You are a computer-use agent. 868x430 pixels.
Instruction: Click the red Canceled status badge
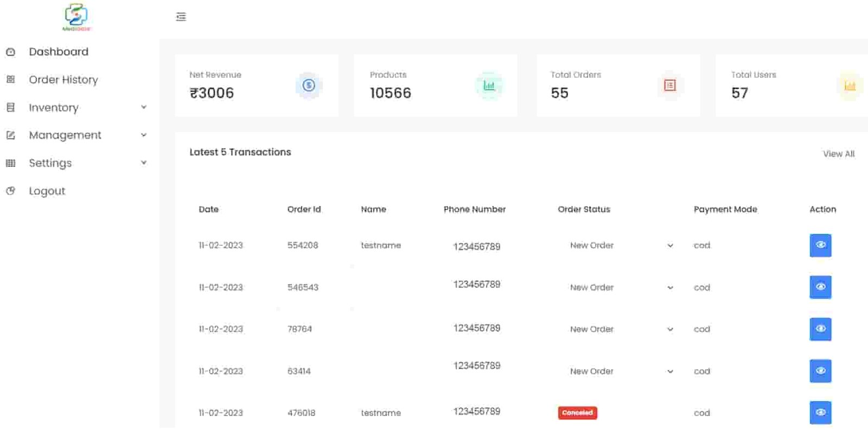point(577,413)
